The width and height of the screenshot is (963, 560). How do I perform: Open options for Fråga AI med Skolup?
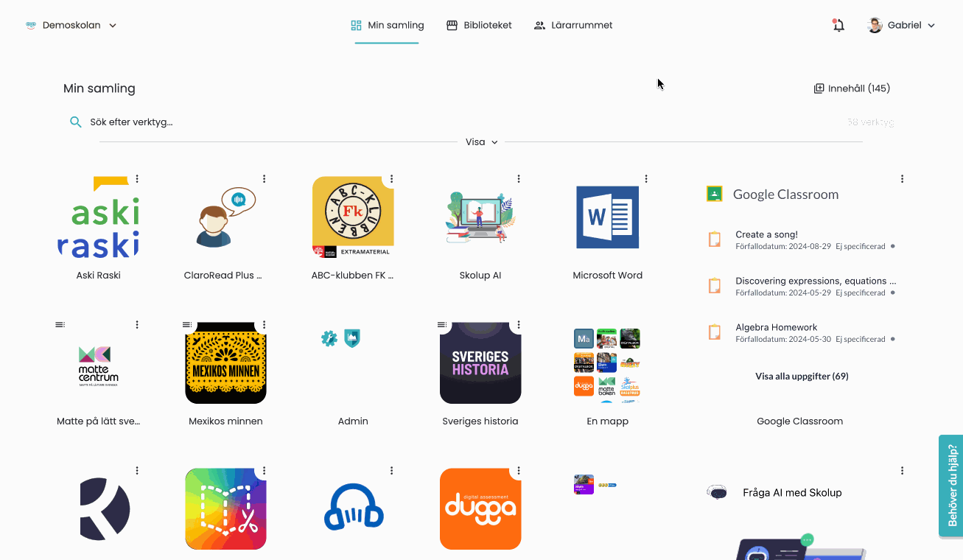click(903, 471)
